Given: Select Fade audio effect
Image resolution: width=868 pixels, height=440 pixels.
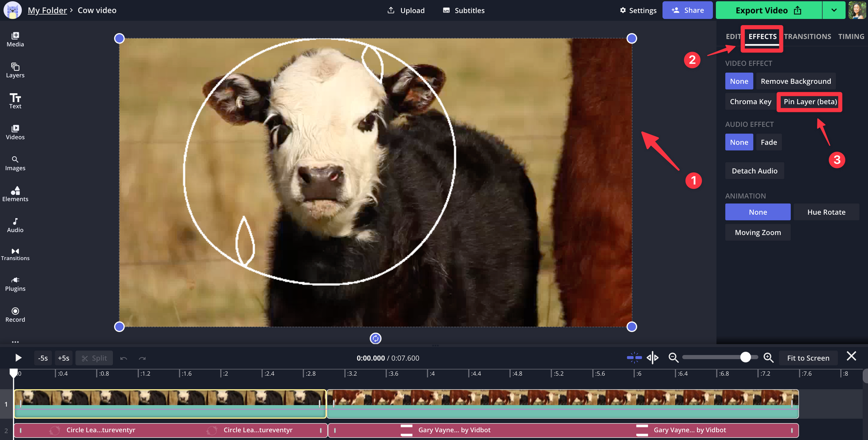Looking at the screenshot, I should pos(769,142).
